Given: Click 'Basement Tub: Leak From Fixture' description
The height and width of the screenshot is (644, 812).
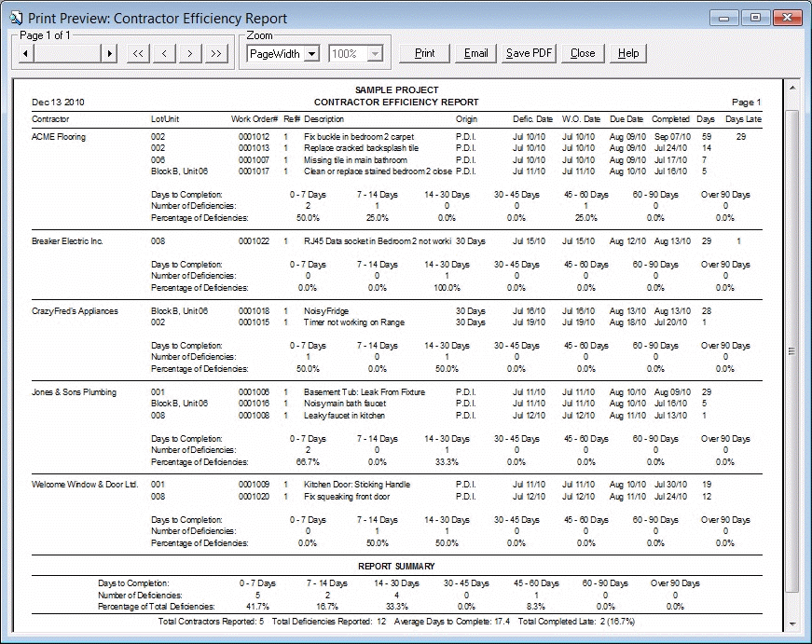Looking at the screenshot, I should click(x=365, y=392).
